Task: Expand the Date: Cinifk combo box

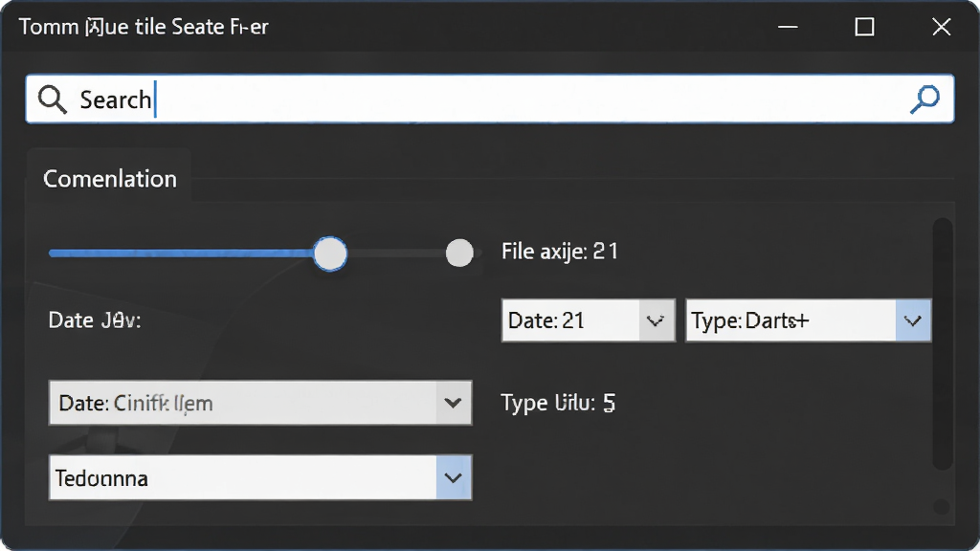Action: click(260, 403)
